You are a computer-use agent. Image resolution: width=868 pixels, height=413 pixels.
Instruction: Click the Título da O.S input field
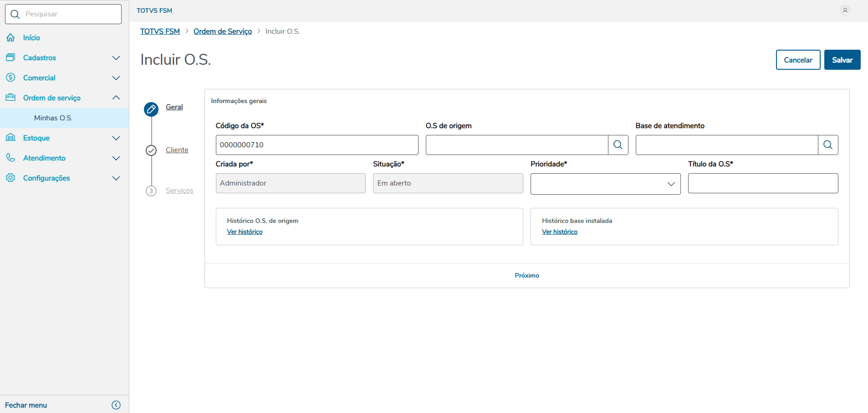click(763, 183)
